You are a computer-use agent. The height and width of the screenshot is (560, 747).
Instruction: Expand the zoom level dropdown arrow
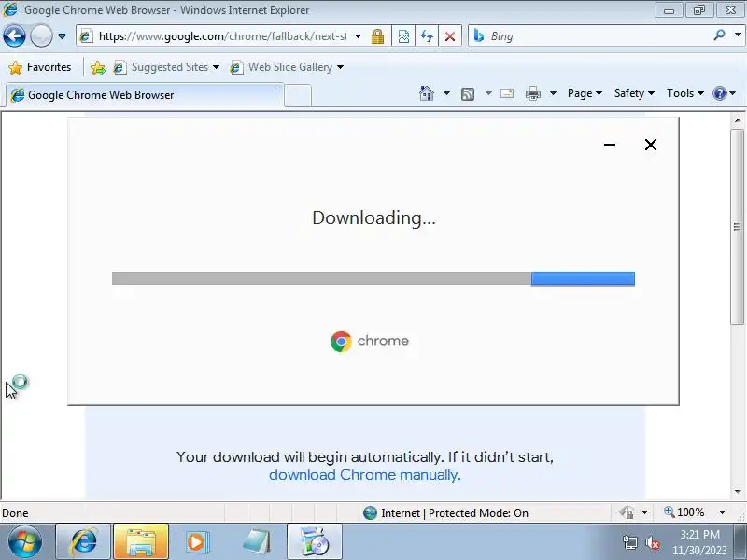tap(722, 512)
